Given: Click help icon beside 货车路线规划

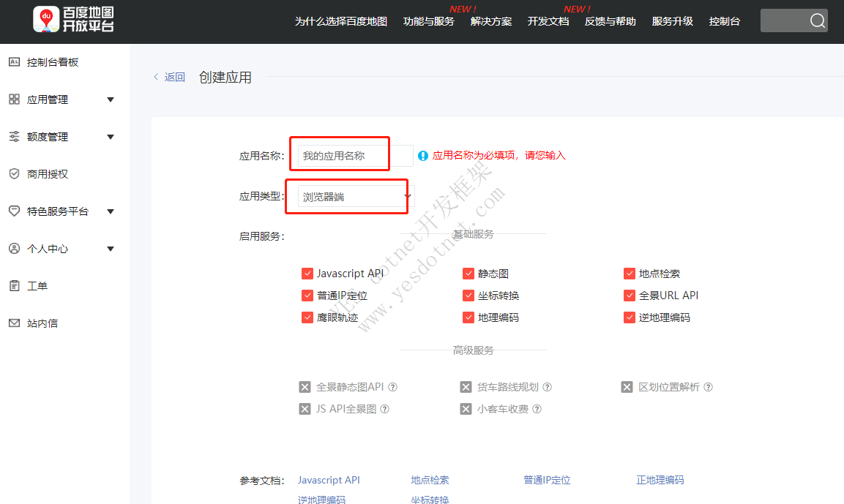Looking at the screenshot, I should [548, 387].
